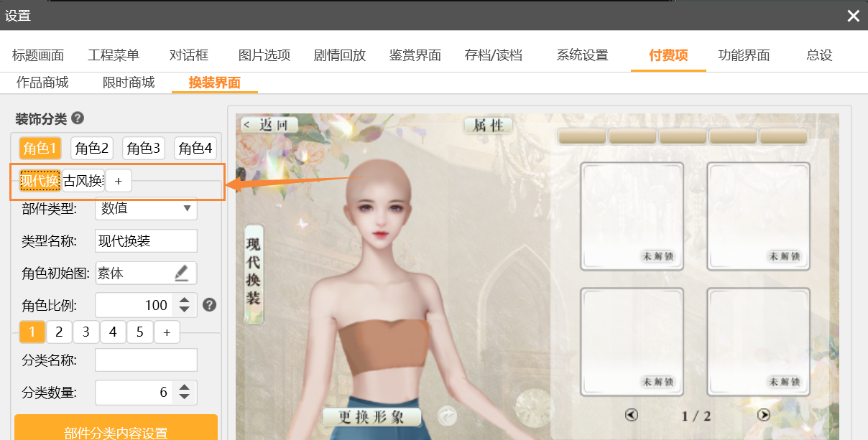Select the 角色2 character toggle
This screenshot has height=440, width=868.
92,149
